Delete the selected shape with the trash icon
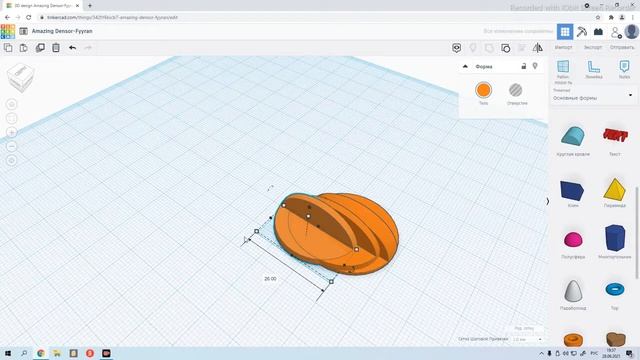Screen dimensions: 640x360 (x=56, y=48)
